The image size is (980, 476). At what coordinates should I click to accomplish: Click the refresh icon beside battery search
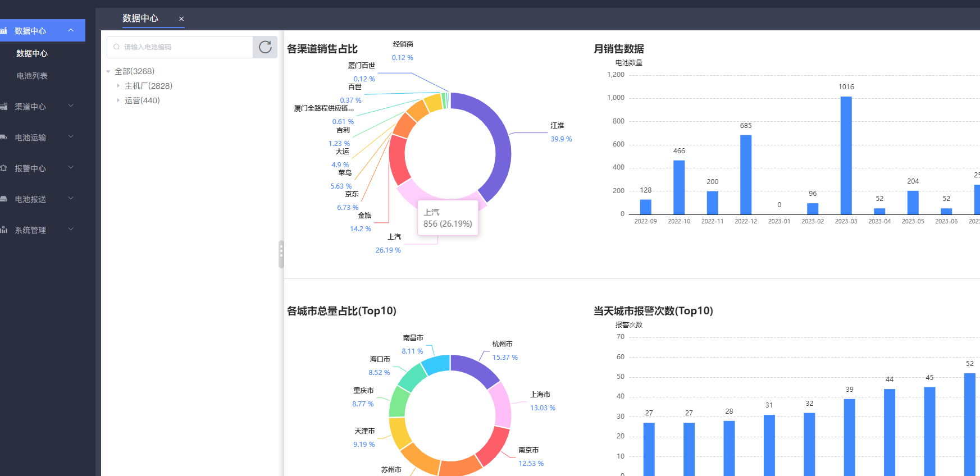265,47
